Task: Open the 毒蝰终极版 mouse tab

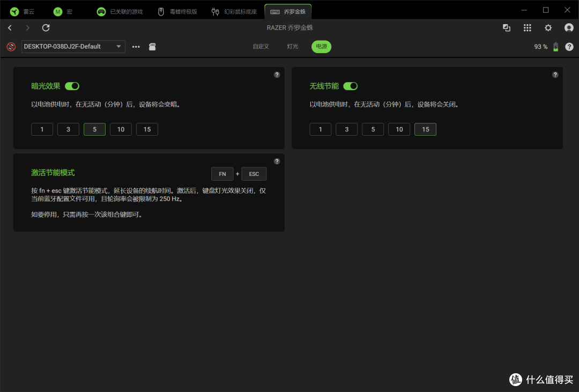Action: coord(177,12)
